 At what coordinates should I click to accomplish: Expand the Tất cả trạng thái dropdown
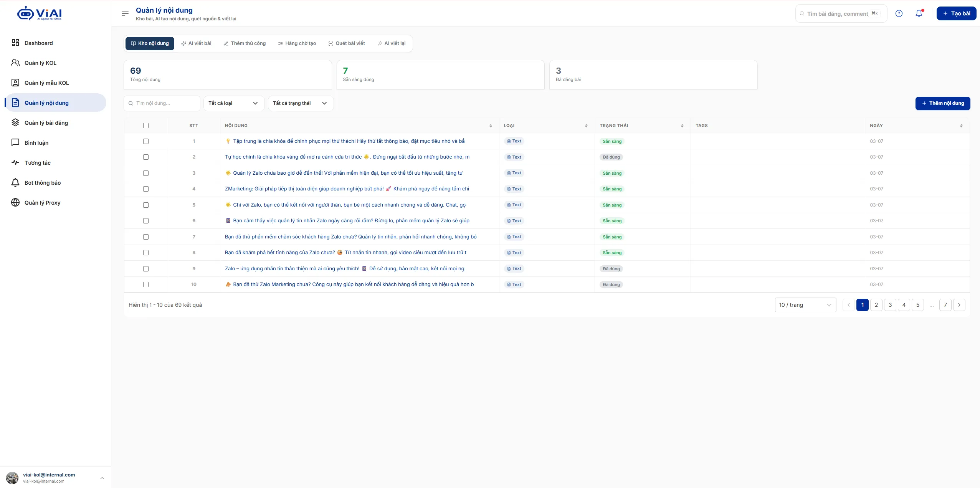click(x=301, y=103)
